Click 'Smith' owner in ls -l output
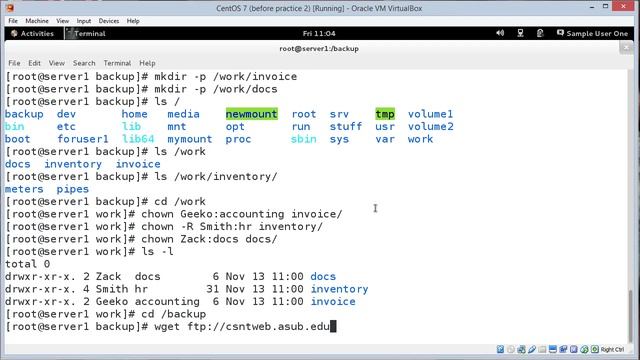 (112, 289)
